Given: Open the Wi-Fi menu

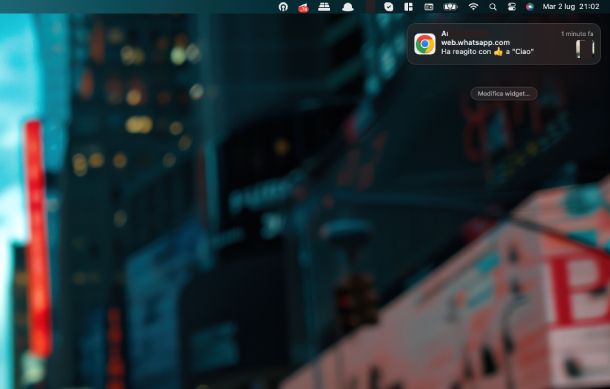Looking at the screenshot, I should (473, 7).
